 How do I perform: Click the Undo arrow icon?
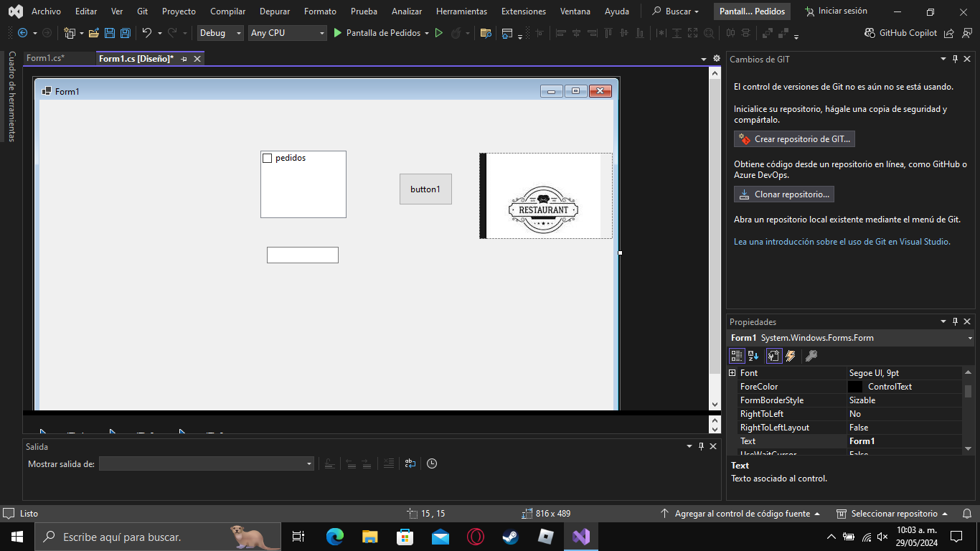pos(147,33)
